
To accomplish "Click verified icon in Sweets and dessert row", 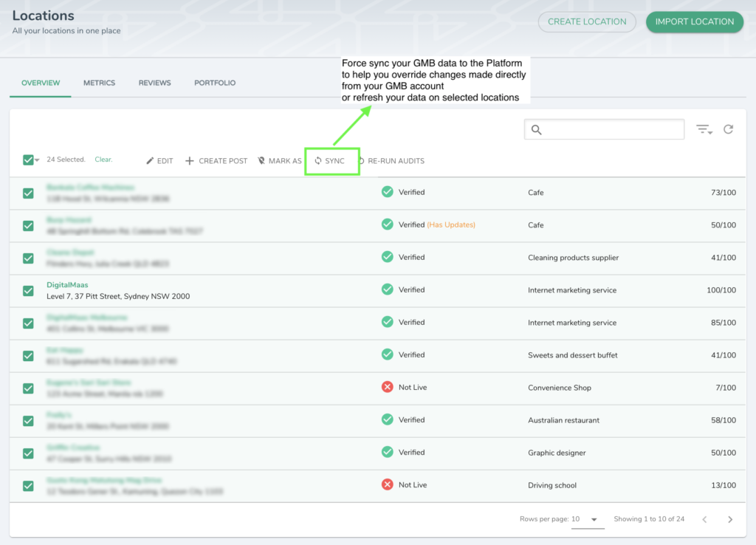I will coord(387,354).
